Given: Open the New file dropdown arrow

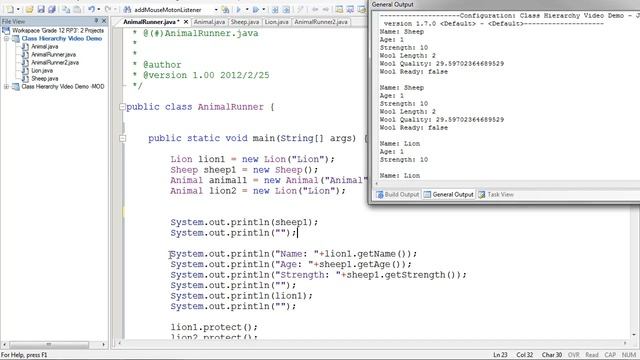Looking at the screenshot, I should click(x=18, y=9).
